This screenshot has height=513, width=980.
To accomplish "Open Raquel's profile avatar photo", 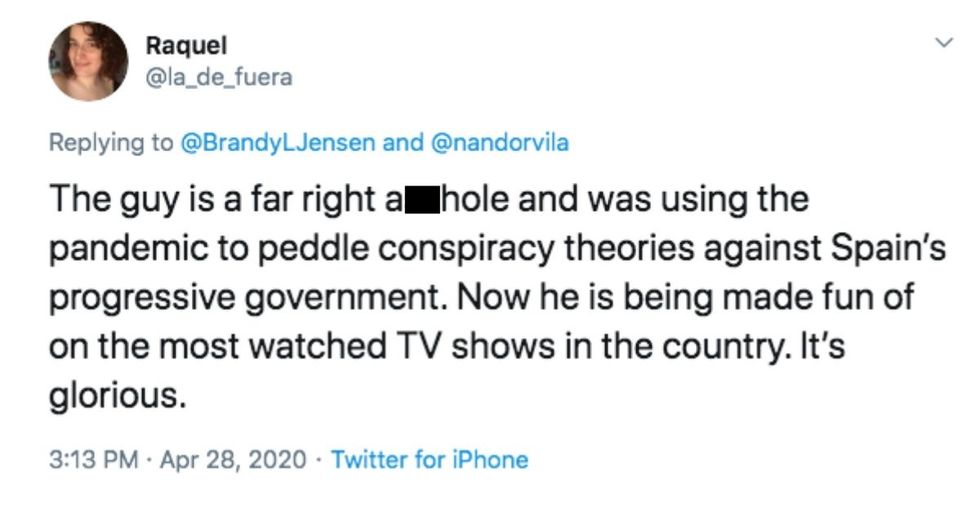I will point(89,62).
